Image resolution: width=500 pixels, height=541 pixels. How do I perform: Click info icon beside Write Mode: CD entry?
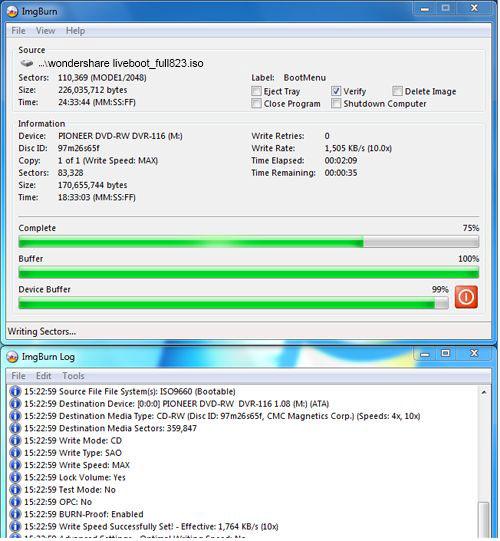[15, 441]
